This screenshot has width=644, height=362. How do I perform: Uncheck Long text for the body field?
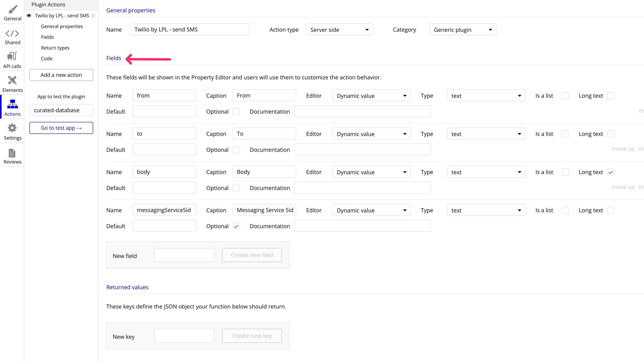pyautogui.click(x=611, y=172)
